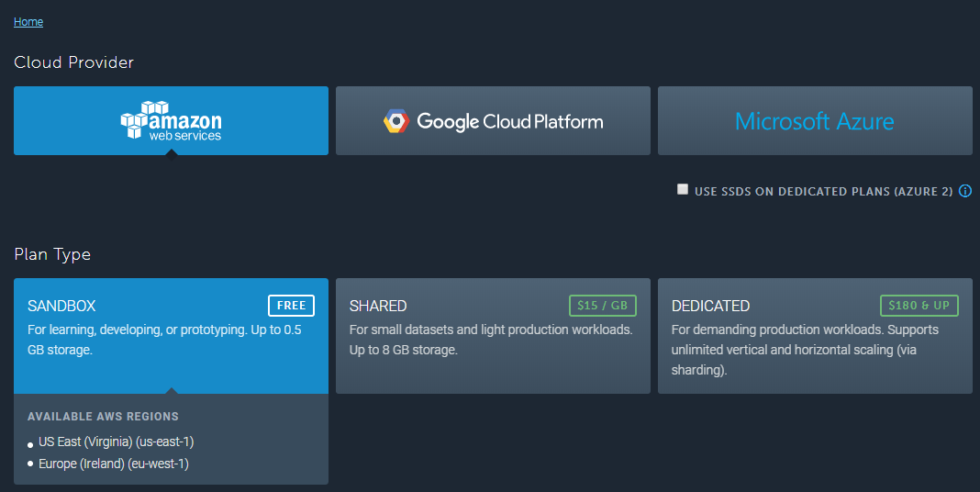980x492 pixels.
Task: Click the Plan Type heading
Action: [52, 254]
